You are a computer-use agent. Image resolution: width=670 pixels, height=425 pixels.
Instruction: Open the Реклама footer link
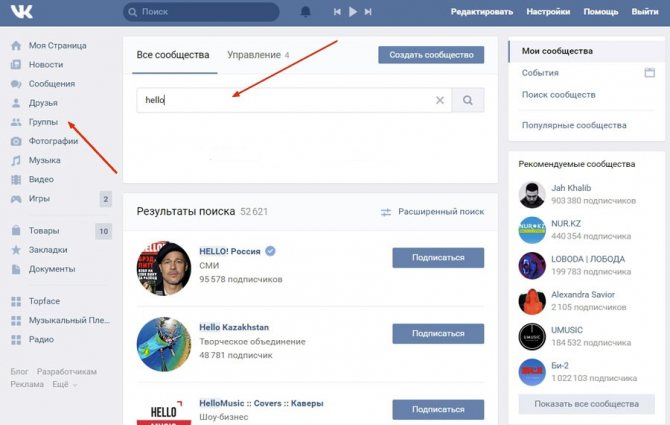click(27, 384)
